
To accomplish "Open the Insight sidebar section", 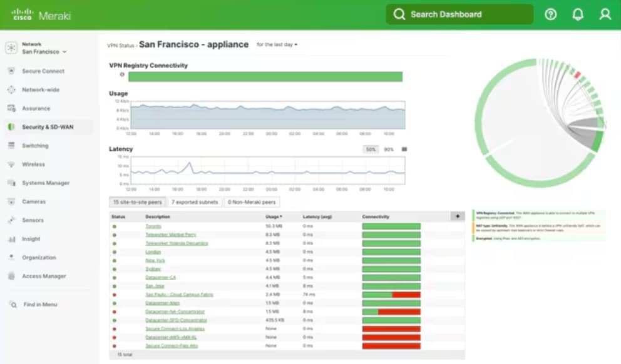I will point(31,239).
